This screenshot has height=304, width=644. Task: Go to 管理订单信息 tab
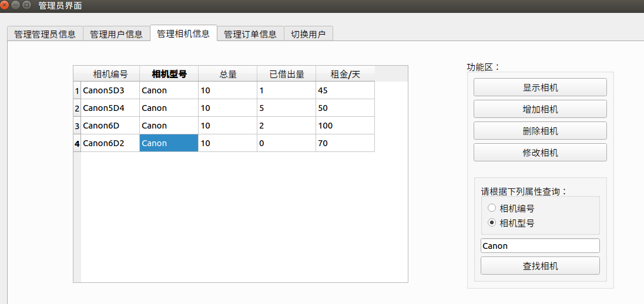pyautogui.click(x=250, y=34)
